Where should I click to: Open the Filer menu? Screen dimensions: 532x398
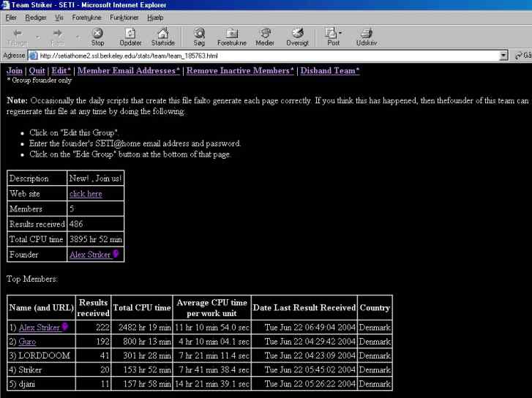point(11,18)
